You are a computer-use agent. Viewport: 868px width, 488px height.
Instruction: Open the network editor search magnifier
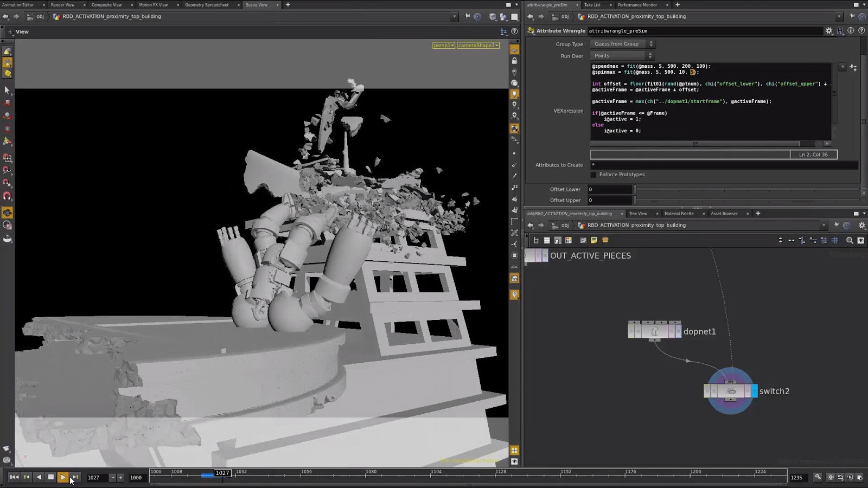coord(850,240)
